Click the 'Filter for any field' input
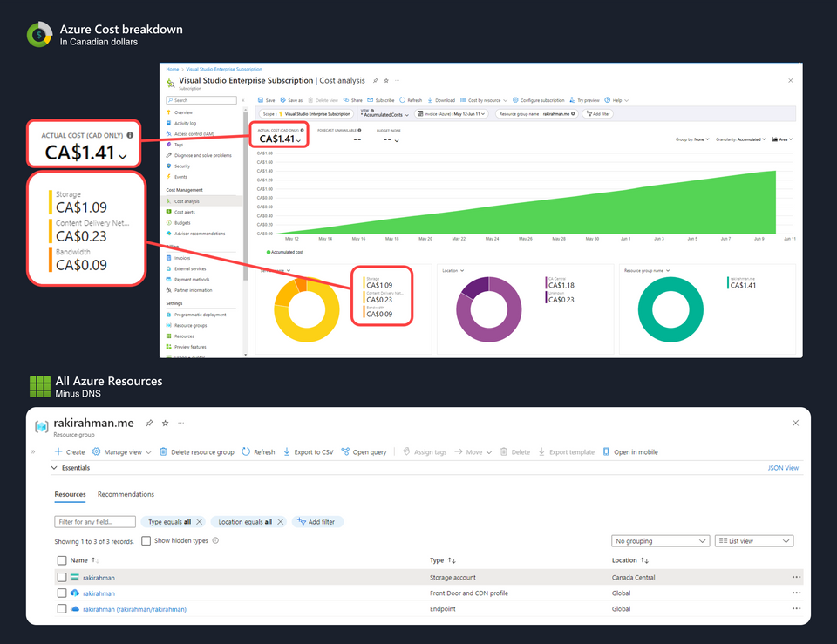837x644 pixels. [95, 522]
